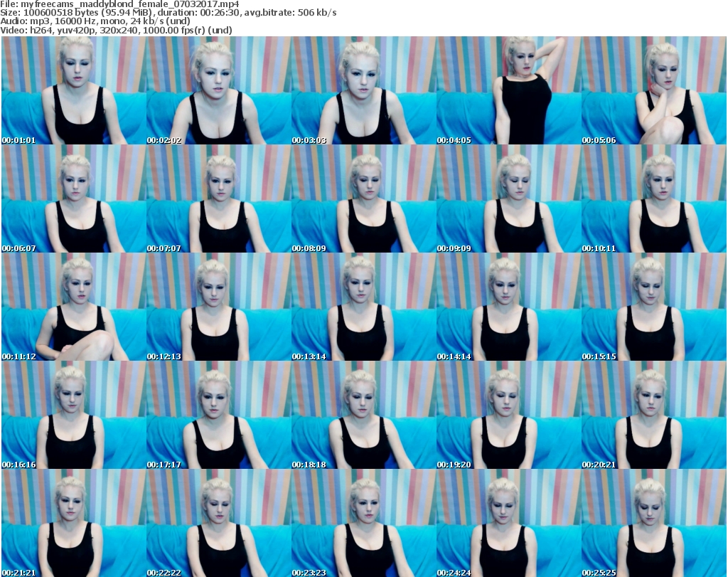Choose the thumbnail stamped 00:21:21
728x577 pixels.
point(74,523)
